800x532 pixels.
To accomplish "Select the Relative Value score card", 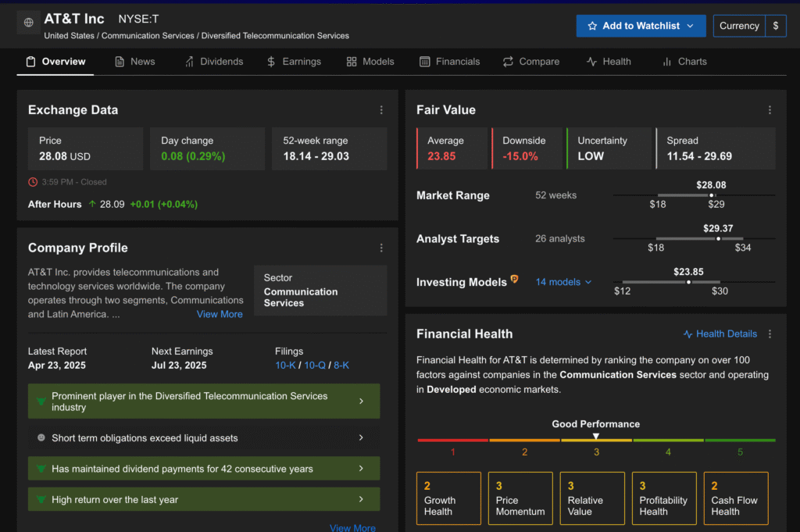I will tap(592, 498).
